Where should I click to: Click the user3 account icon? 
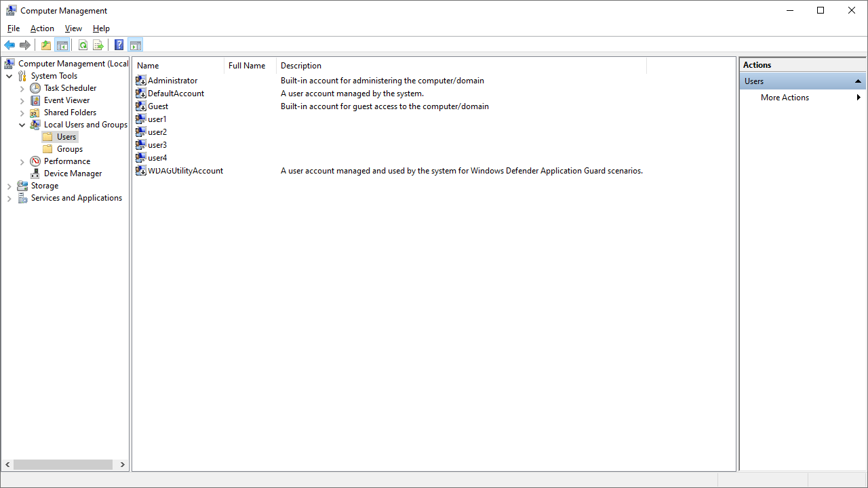141,144
